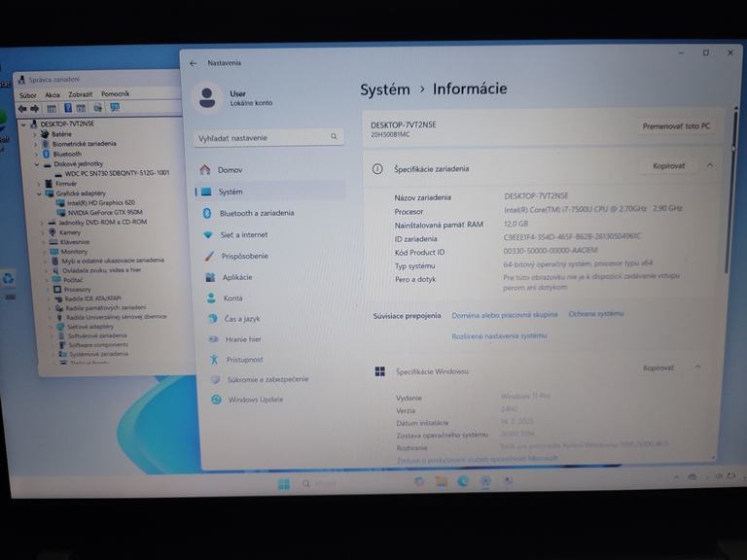Open Windows Update refresh icon
The image size is (747, 560).
click(x=216, y=400)
